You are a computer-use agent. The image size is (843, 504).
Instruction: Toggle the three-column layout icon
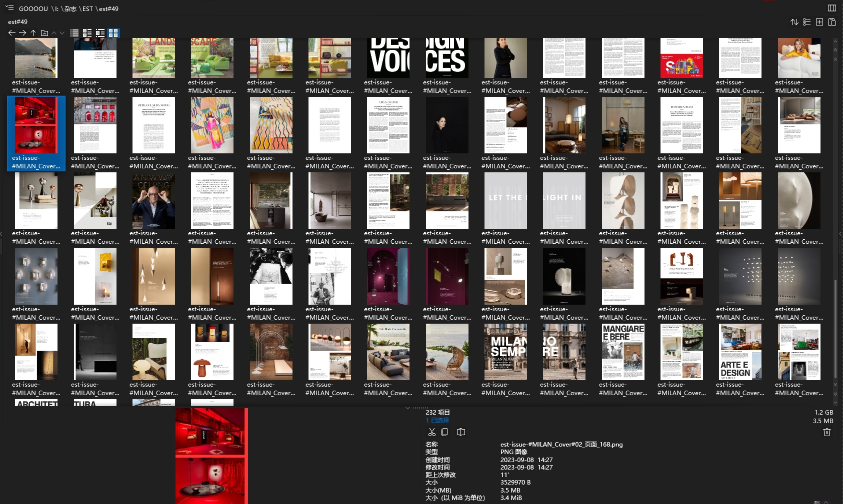[832, 8]
